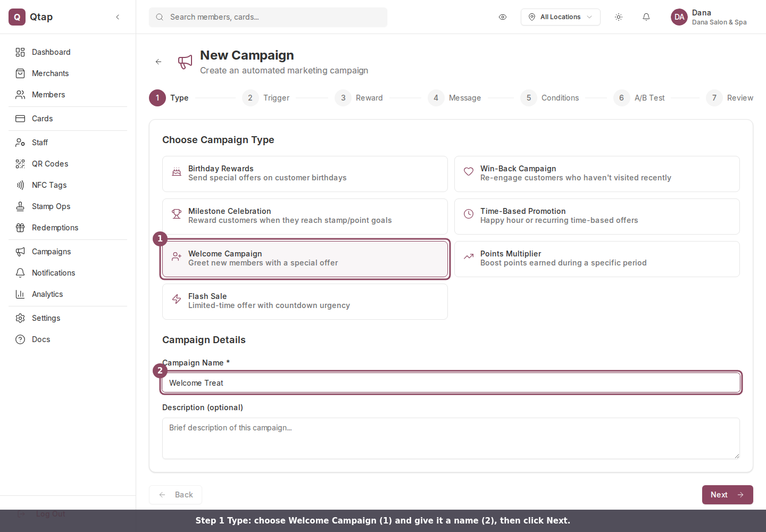
Task: Open Dashboard from the sidebar
Action: pos(68,52)
